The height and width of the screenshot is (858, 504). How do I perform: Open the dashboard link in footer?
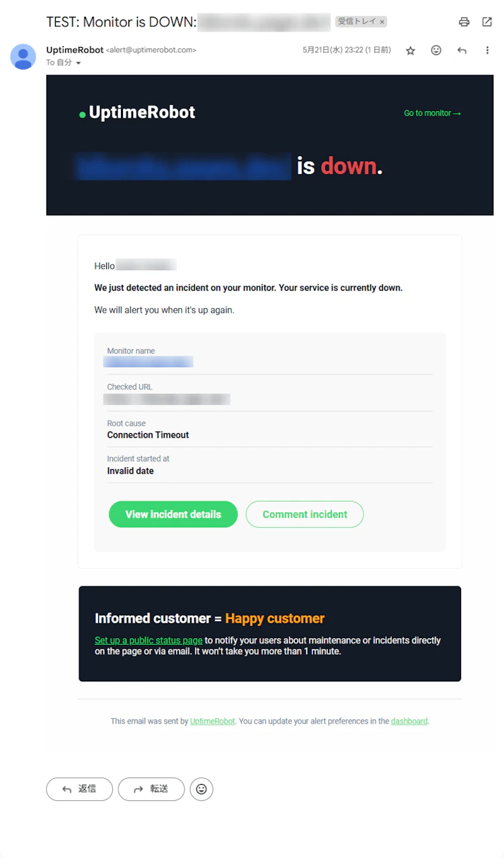(409, 721)
